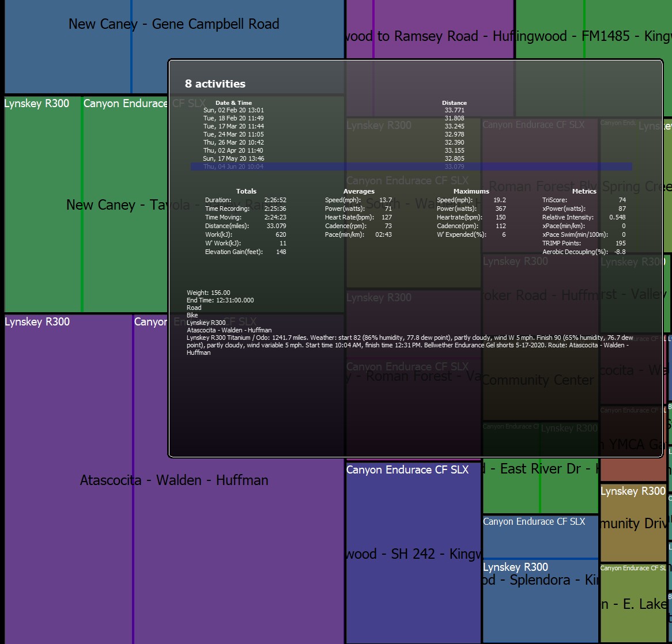This screenshot has height=644, width=672.
Task: Select the purple Ramsey Road - Huffingwood tile
Action: 430,29
